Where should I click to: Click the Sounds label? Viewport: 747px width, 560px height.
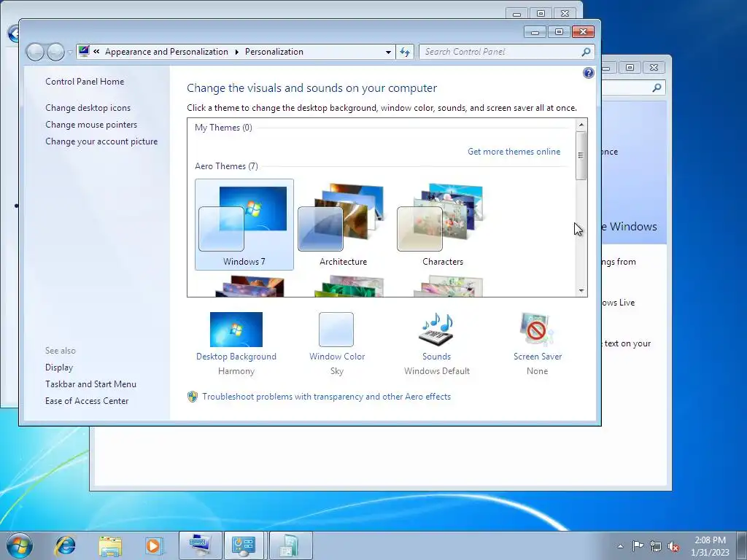[x=436, y=357]
